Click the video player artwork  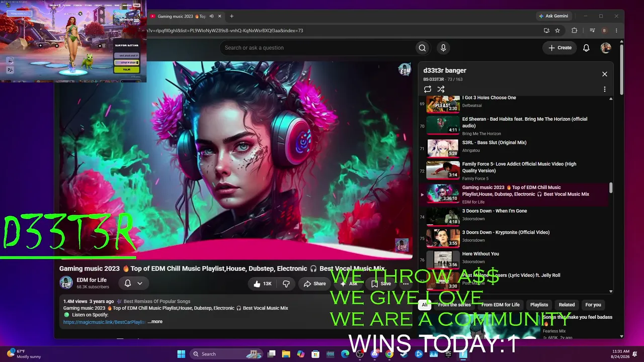(x=236, y=160)
